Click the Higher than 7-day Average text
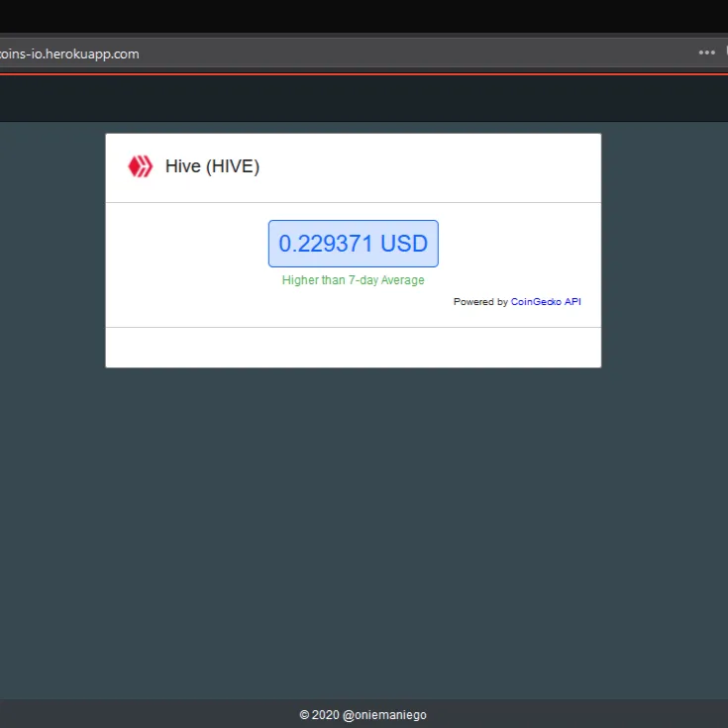The image size is (728, 728). tap(353, 280)
